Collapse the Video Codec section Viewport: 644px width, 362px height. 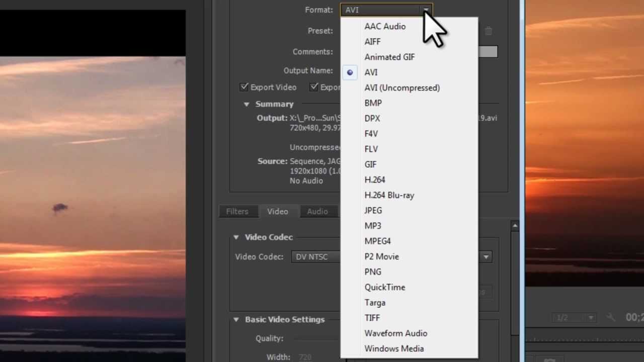click(236, 237)
